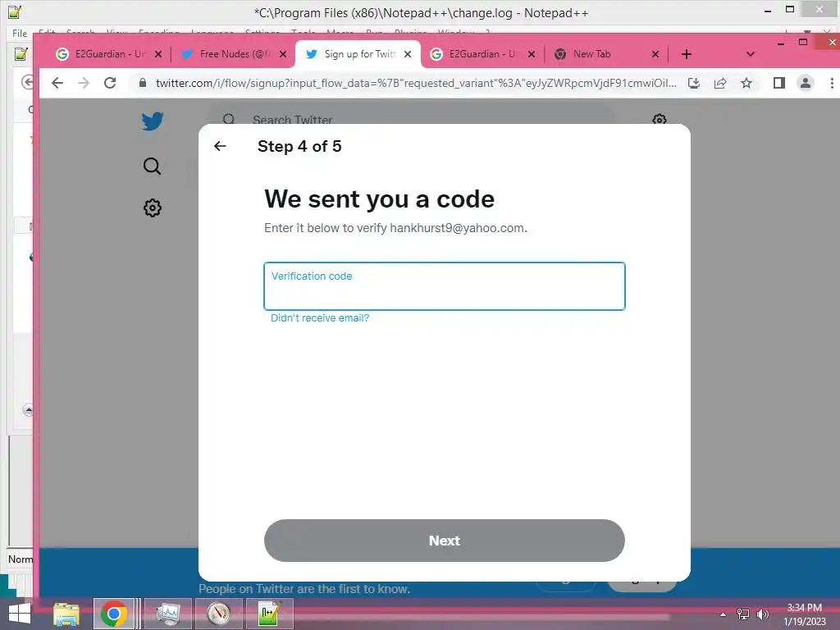Open the monitor chart app in taskbar
840x630 pixels.
click(167, 614)
